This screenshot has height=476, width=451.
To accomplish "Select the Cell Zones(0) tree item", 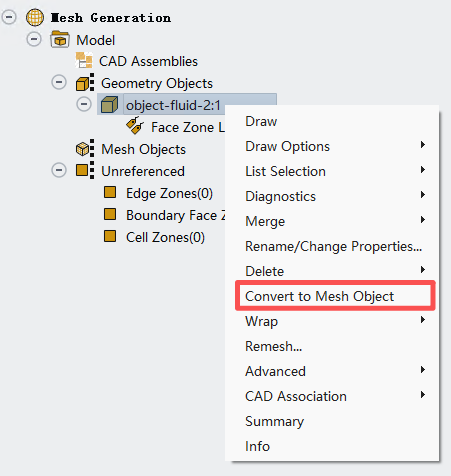I will (165, 237).
